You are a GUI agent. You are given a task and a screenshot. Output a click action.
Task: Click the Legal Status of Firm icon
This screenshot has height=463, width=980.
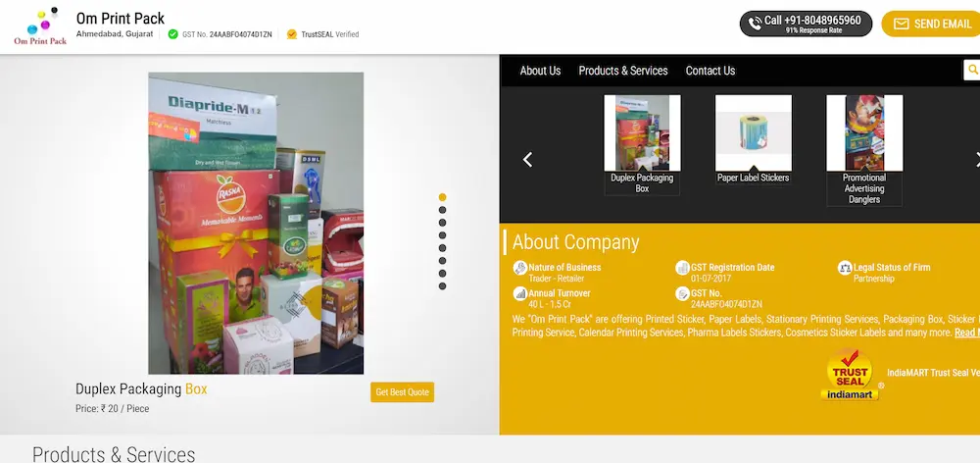(x=845, y=268)
